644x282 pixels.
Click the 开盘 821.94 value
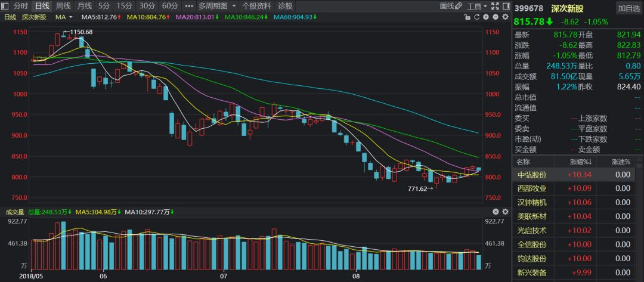point(628,35)
